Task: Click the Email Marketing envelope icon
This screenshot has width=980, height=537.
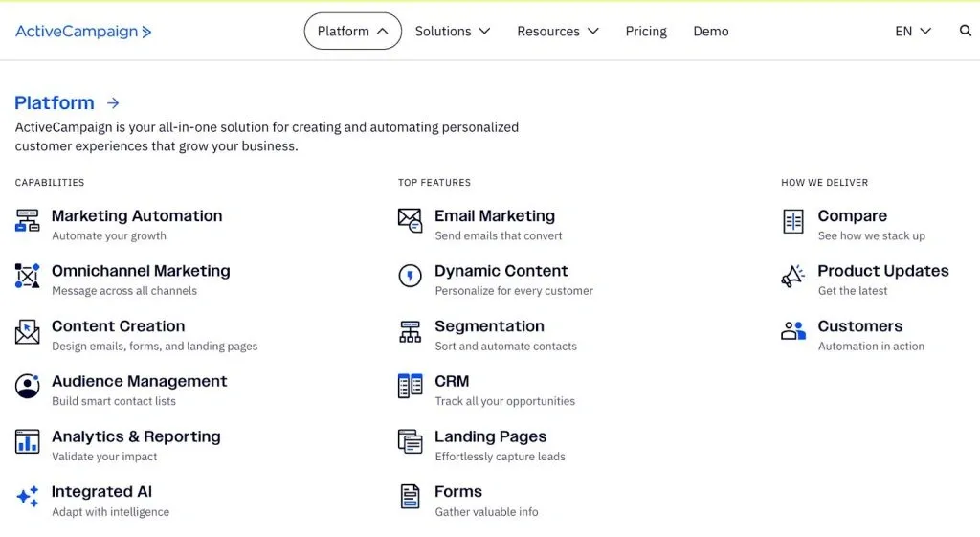Action: click(410, 221)
